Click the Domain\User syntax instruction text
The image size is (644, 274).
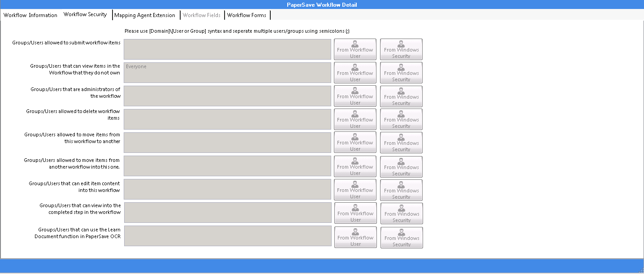237,31
